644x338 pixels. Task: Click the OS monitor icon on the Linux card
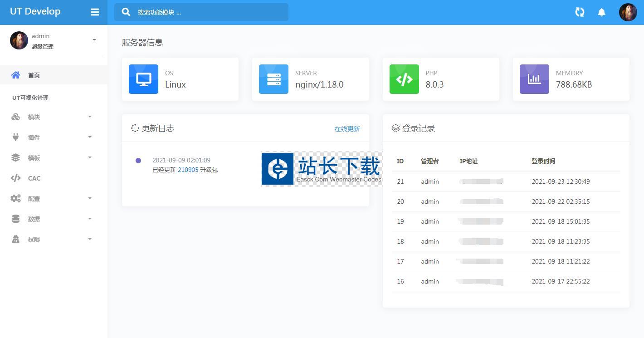tap(143, 79)
